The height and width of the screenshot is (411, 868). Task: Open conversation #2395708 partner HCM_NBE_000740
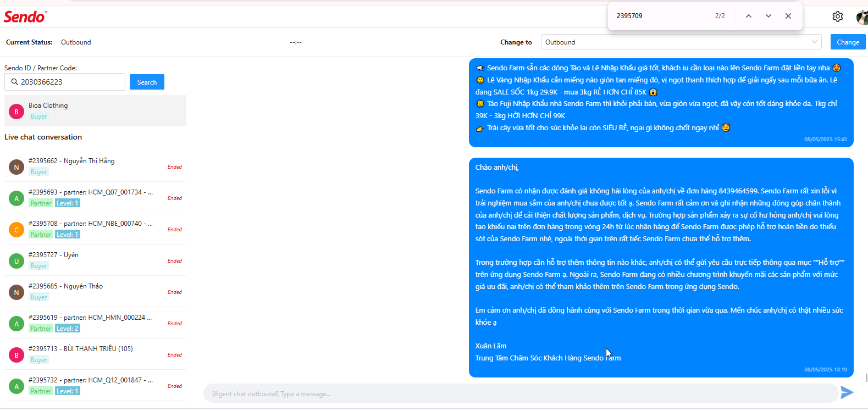[x=95, y=229]
